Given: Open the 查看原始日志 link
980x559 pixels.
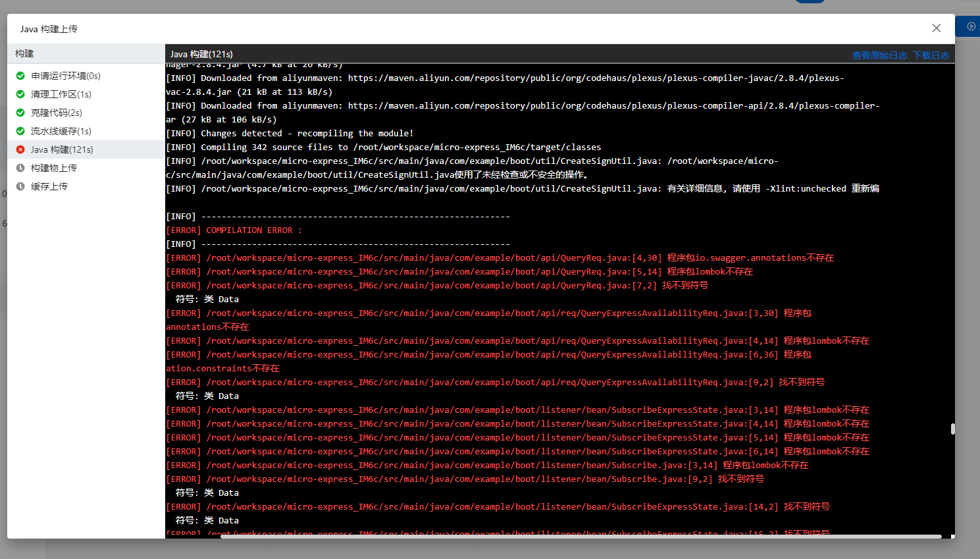Looking at the screenshot, I should [x=879, y=55].
